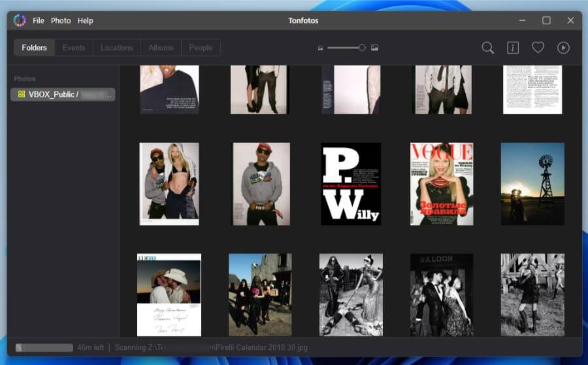Switch to the Locations tab
Screen dimensions: 588x365
point(117,48)
